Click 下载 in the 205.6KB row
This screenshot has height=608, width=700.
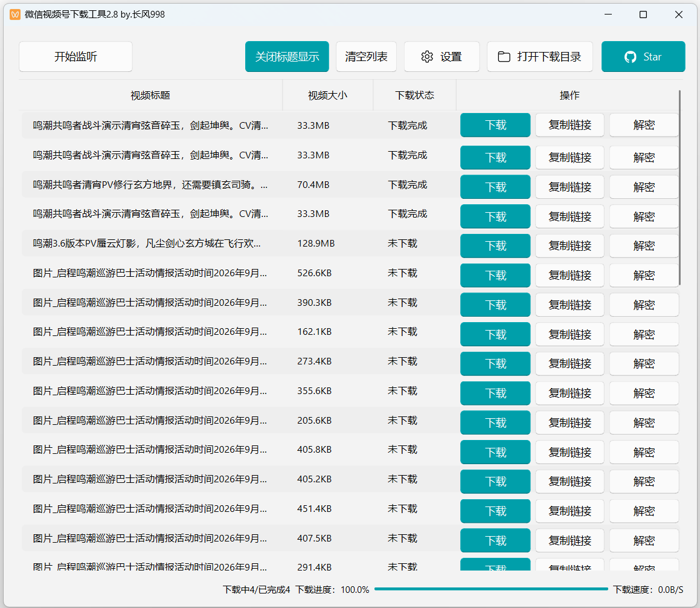495,422
